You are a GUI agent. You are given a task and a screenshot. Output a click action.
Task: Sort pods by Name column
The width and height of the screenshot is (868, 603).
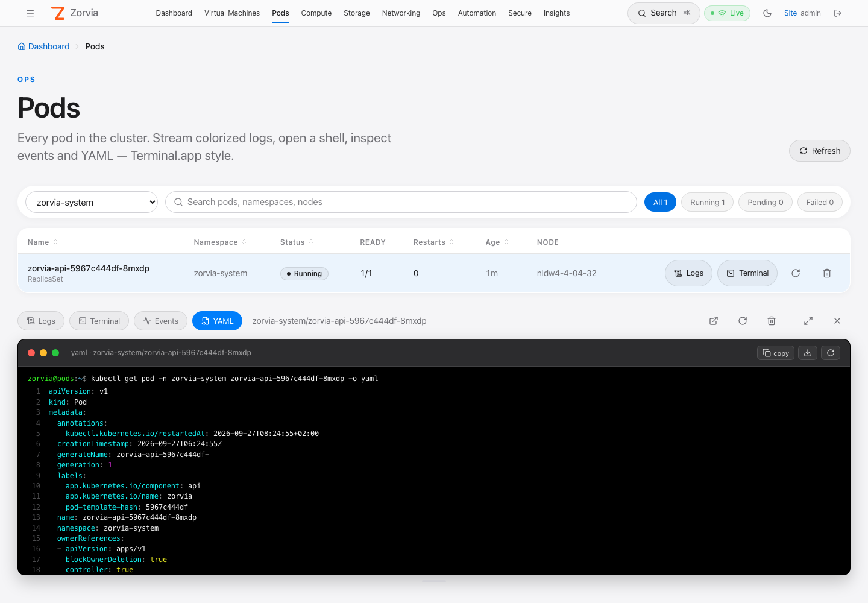pos(43,242)
